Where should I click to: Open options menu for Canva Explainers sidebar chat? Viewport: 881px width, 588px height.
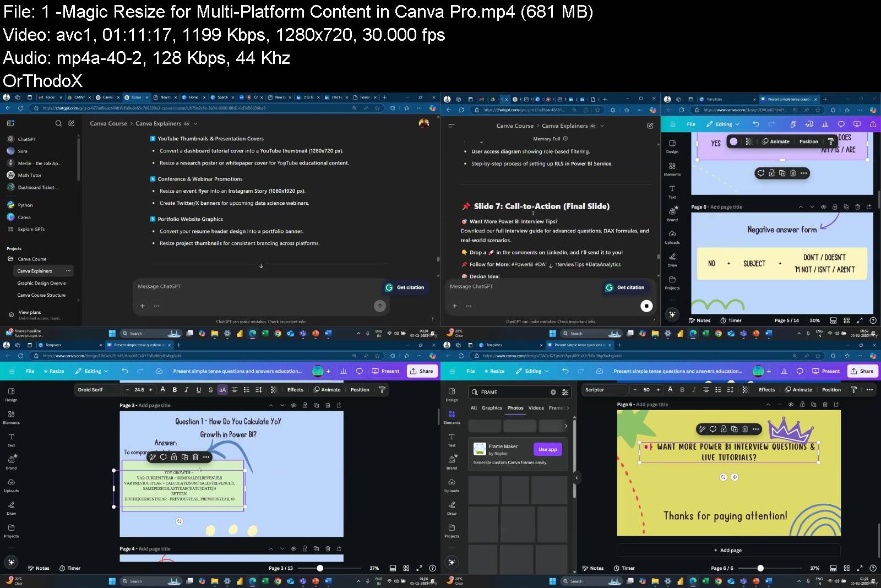[x=68, y=271]
